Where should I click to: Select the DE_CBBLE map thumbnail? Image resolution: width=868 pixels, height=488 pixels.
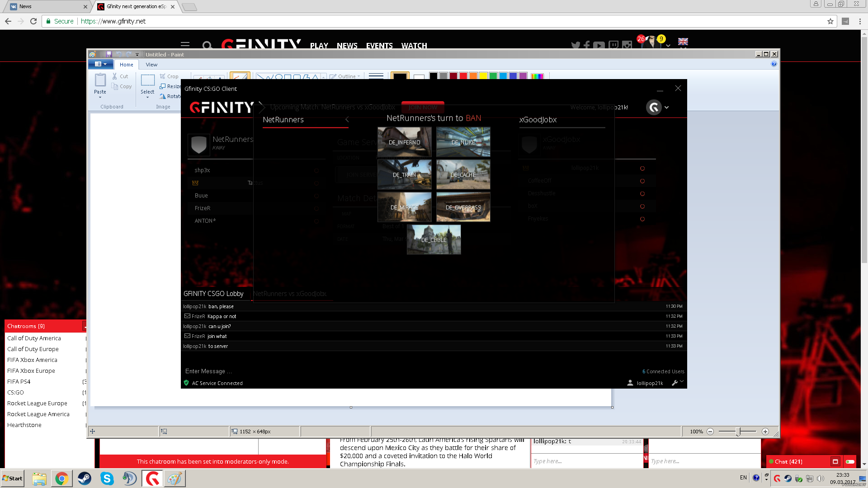[434, 239]
